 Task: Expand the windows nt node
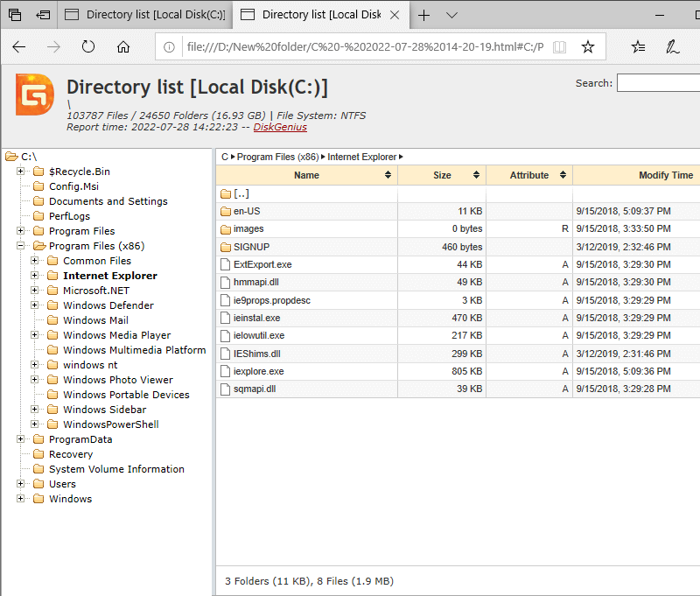tap(34, 364)
